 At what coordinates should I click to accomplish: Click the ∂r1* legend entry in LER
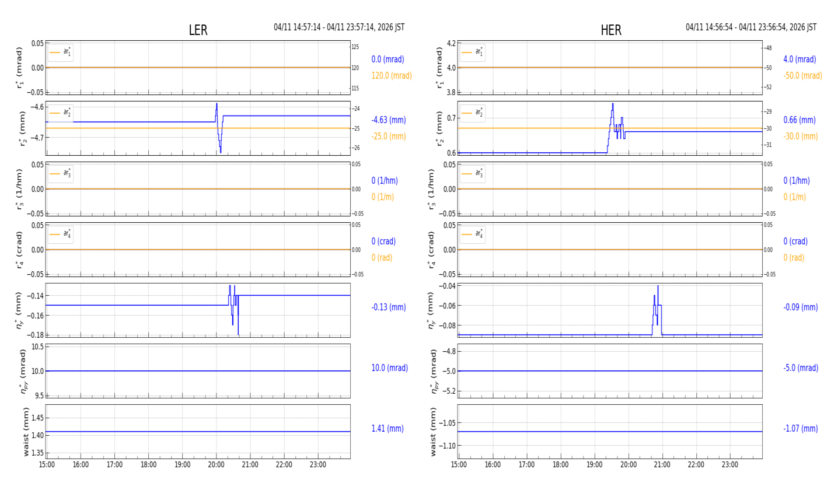click(61, 52)
